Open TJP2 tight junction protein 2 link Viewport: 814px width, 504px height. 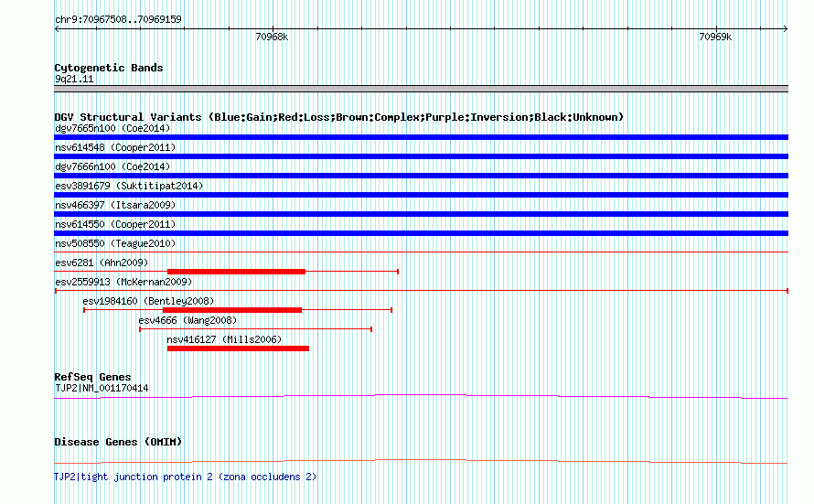(186, 477)
